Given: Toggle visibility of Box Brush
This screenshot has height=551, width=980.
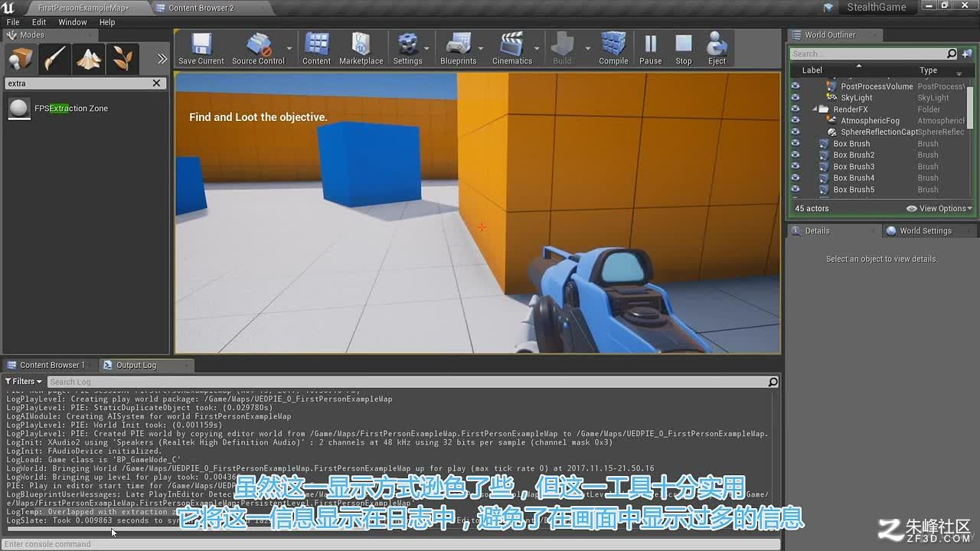Looking at the screenshot, I should click(795, 144).
